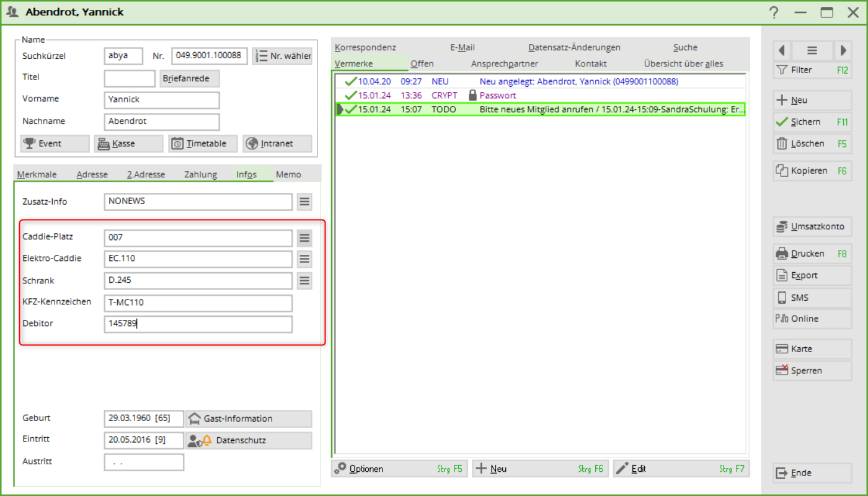Select the TODO note entry row
The height and width of the screenshot is (496, 868).
(539, 110)
